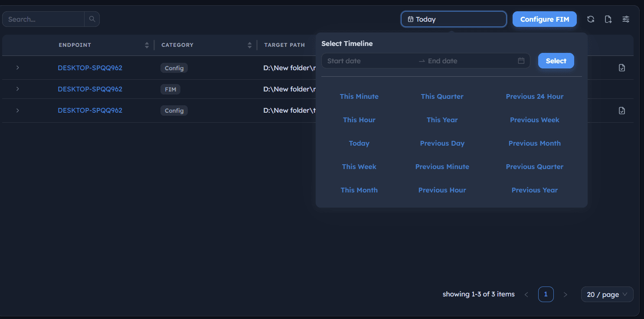Choose Previous Hour timeline option

click(x=442, y=190)
